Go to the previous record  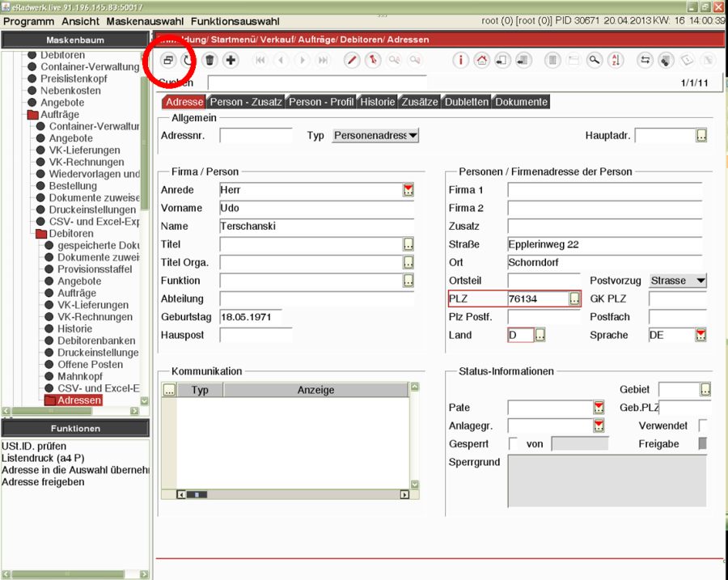281,61
